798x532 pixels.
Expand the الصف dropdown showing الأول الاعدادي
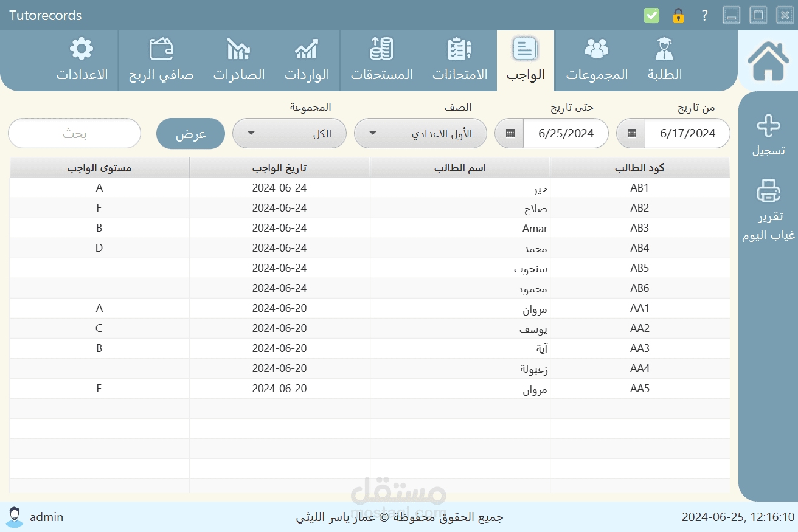420,133
